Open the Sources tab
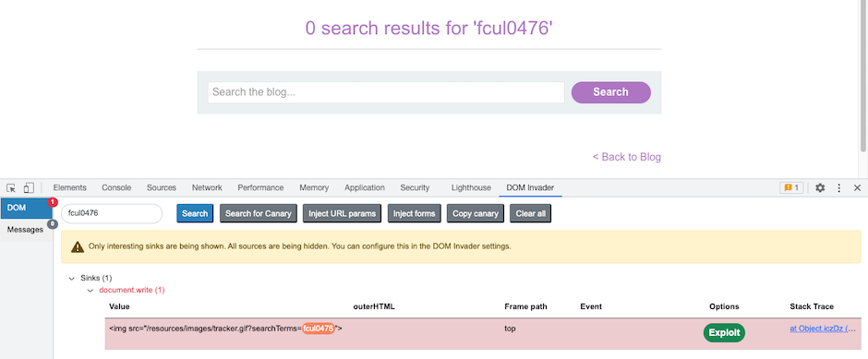Viewport: 868px width, 359px height. [x=161, y=187]
